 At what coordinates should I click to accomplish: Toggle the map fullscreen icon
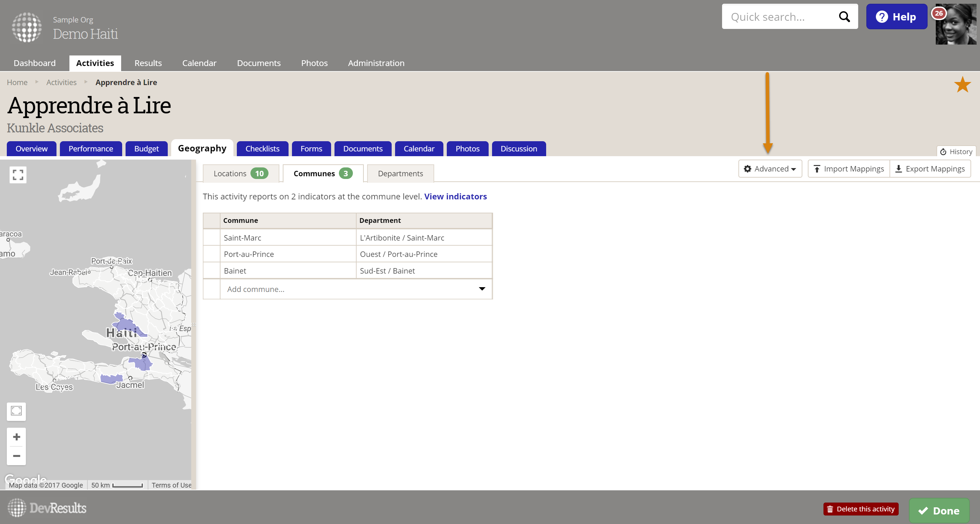[x=18, y=175]
